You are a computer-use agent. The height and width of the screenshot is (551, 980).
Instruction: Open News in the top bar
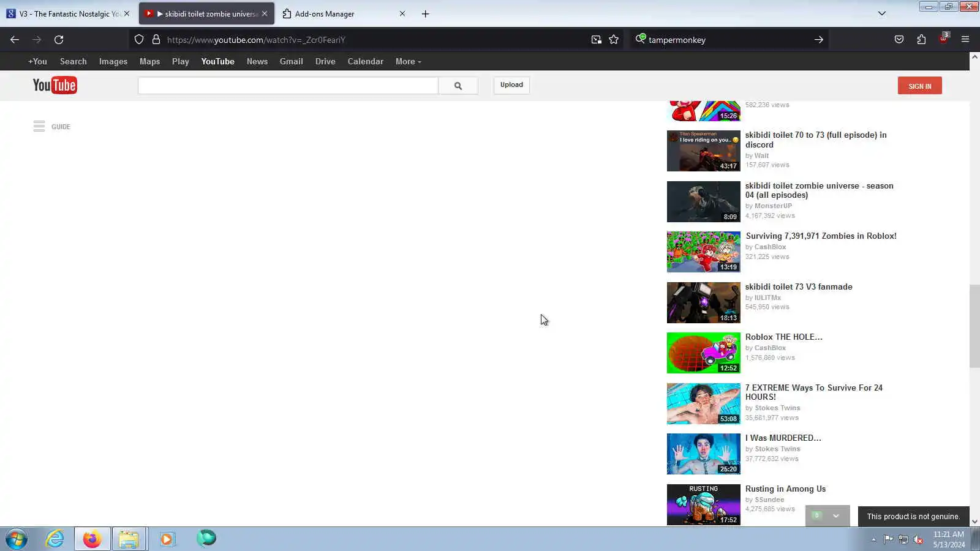click(x=257, y=62)
